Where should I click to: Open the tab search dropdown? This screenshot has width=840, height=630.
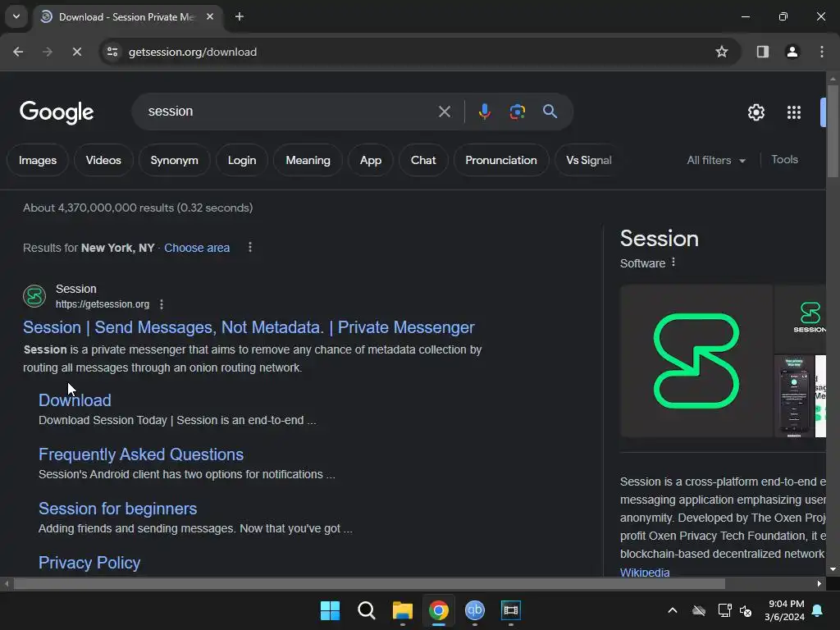point(16,16)
